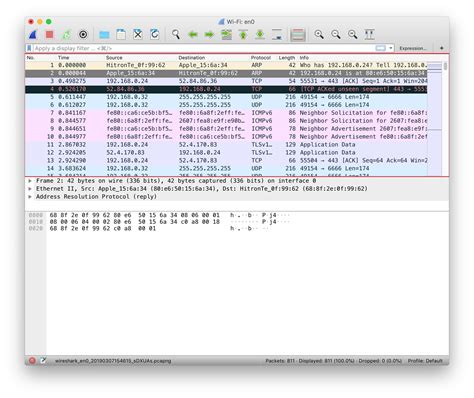
Task: Click into the display filter field
Action: coord(203,48)
